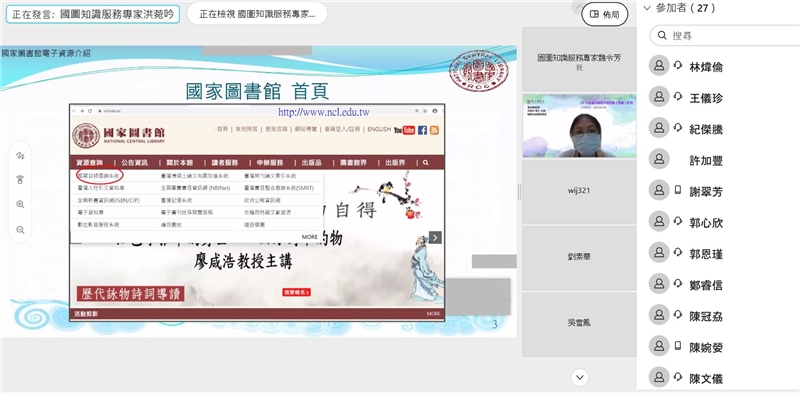
Task: Select the 正在發言 speaker label
Action: pos(93,14)
